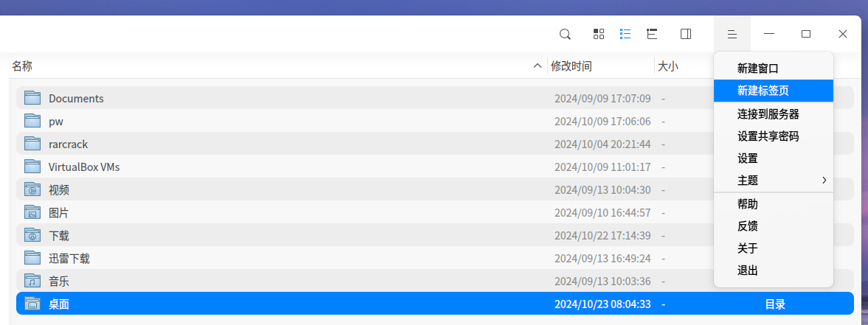Click the 桌面 folder icon
This screenshot has height=325, width=868.
[x=32, y=304]
